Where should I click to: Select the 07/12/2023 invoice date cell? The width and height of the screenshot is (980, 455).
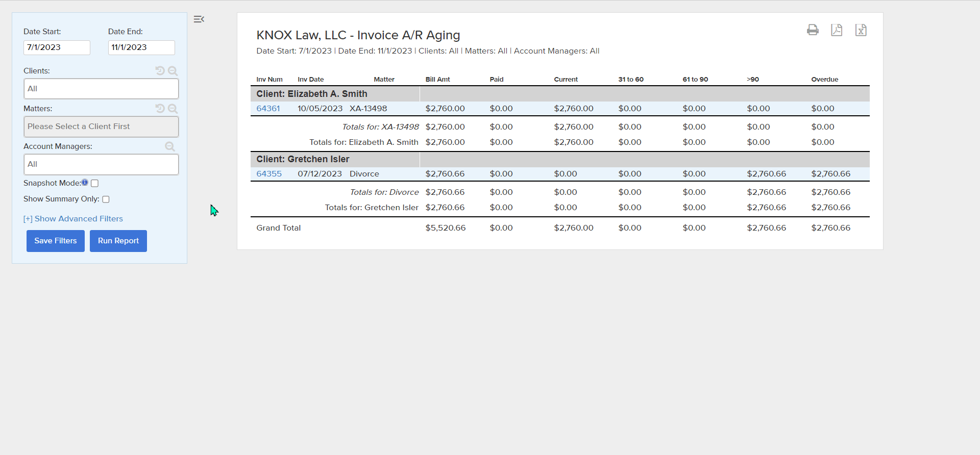tap(320, 174)
